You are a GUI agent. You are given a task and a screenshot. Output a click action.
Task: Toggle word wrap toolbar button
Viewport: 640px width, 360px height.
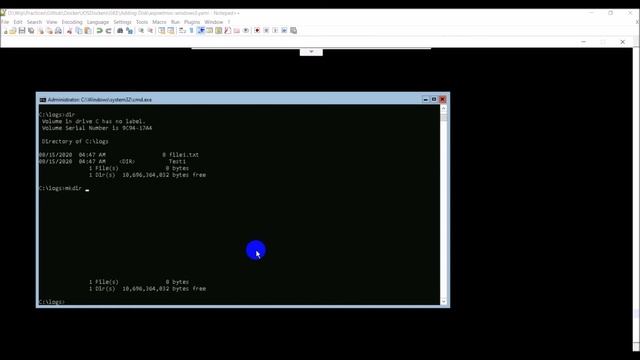coord(182,31)
